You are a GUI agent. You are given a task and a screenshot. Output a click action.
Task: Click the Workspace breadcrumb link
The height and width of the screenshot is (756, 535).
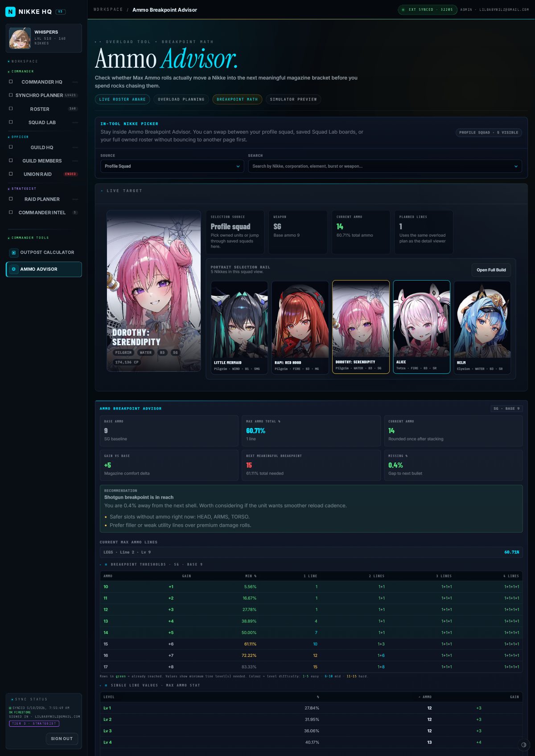(x=108, y=9)
